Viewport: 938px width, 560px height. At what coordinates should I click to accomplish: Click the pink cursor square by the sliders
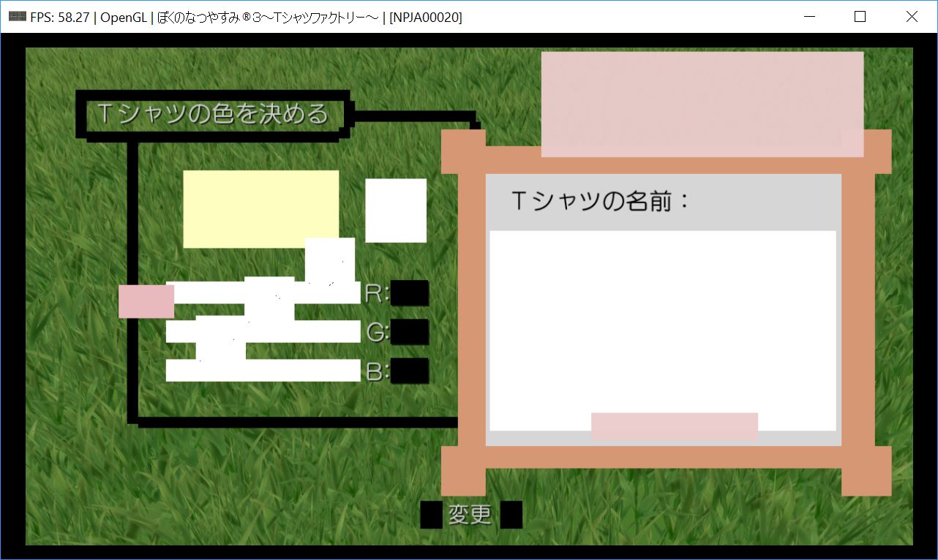click(146, 301)
